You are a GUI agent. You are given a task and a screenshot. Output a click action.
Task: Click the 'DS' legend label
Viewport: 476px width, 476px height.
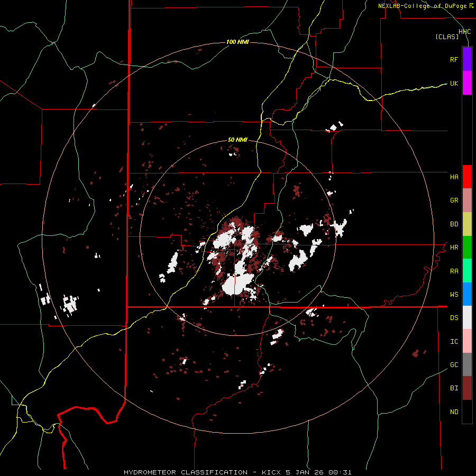(454, 318)
